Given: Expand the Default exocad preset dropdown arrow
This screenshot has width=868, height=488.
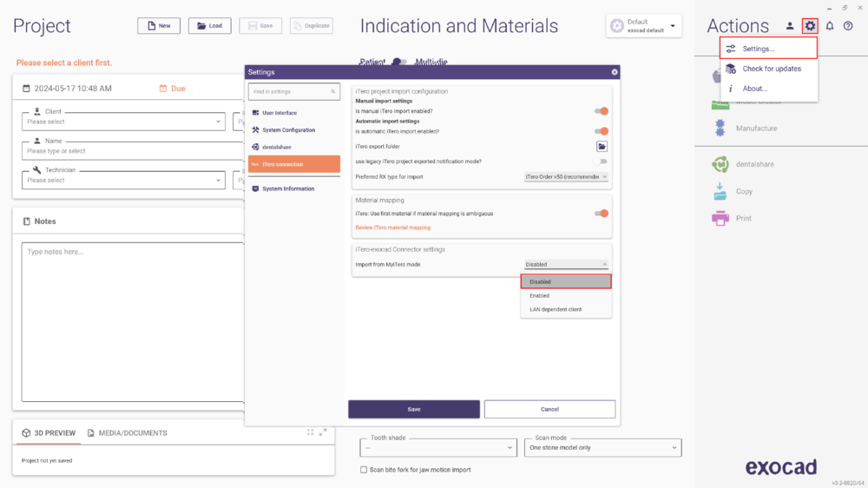Looking at the screenshot, I should tap(673, 26).
